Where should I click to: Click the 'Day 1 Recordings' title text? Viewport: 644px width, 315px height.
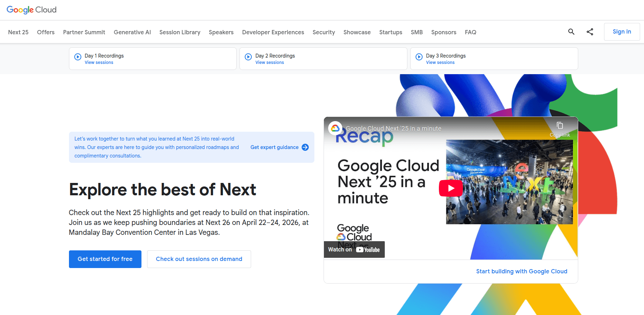click(x=104, y=56)
